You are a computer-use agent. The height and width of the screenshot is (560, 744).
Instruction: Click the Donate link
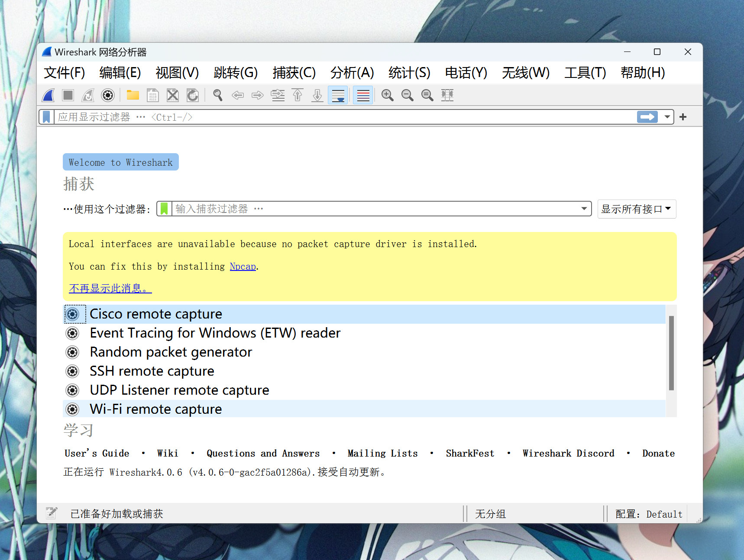pyautogui.click(x=658, y=453)
